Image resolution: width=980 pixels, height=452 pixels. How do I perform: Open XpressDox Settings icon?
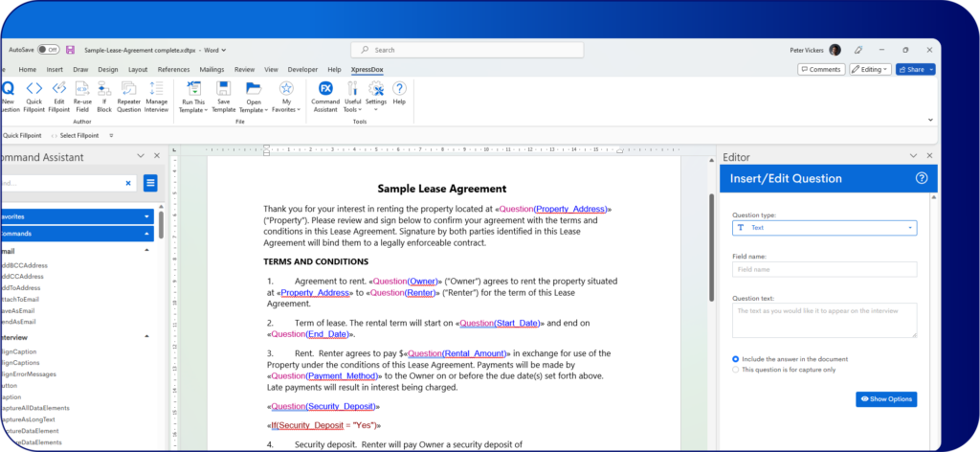[375, 88]
